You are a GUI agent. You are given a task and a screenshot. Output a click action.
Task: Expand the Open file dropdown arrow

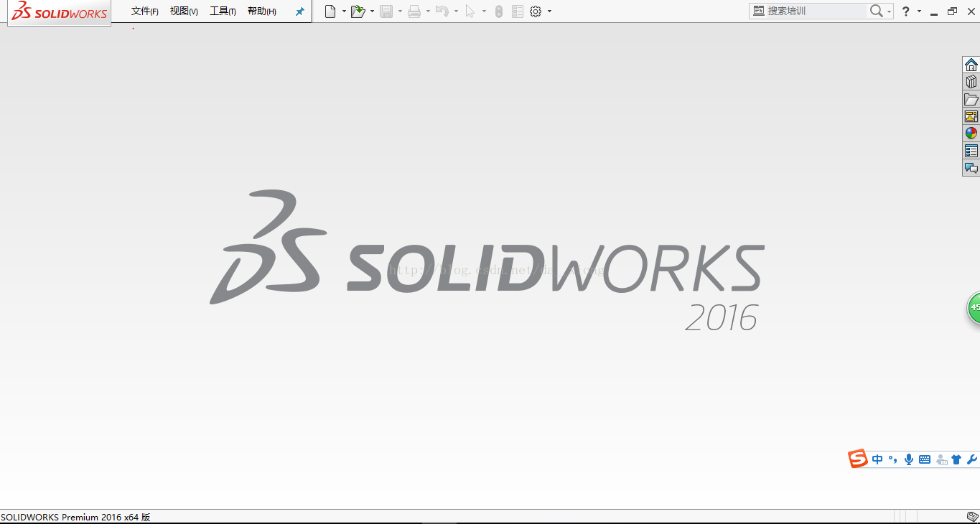click(x=372, y=11)
